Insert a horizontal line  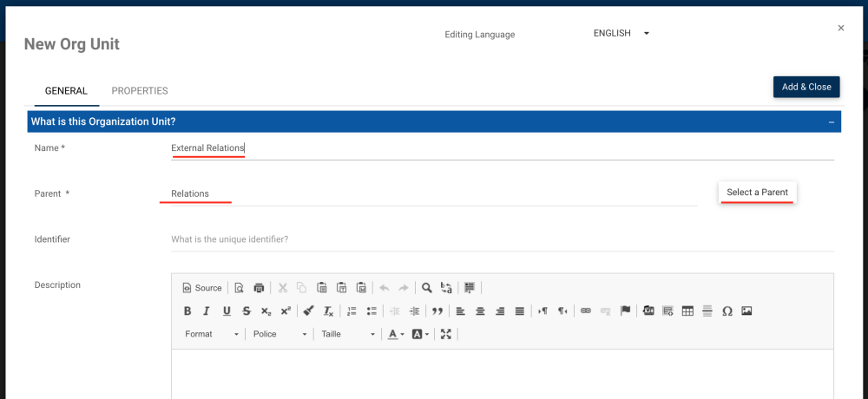707,311
